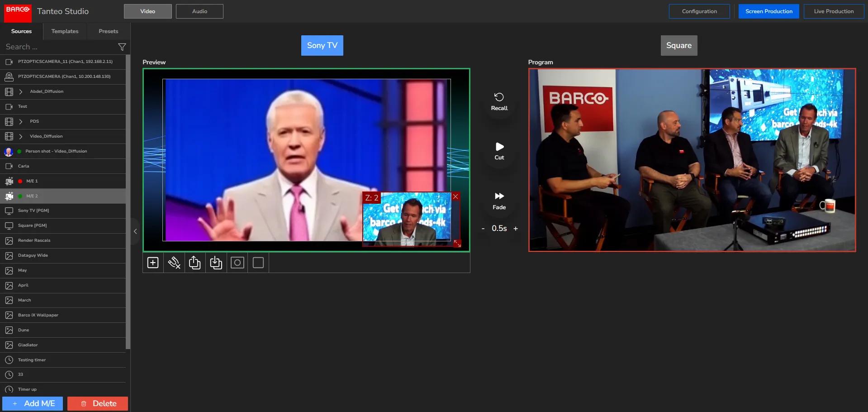Image resolution: width=868 pixels, height=412 pixels.
Task: Click the M/E 1 effects icon
Action: tap(9, 181)
